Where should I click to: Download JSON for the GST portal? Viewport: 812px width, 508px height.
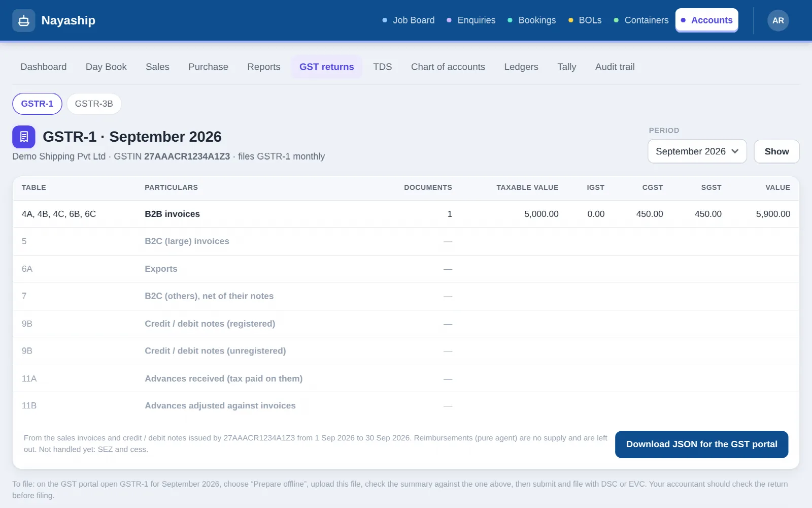(x=701, y=444)
